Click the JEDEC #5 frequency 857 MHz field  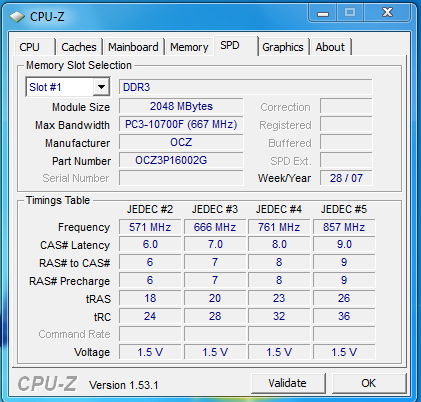(344, 227)
